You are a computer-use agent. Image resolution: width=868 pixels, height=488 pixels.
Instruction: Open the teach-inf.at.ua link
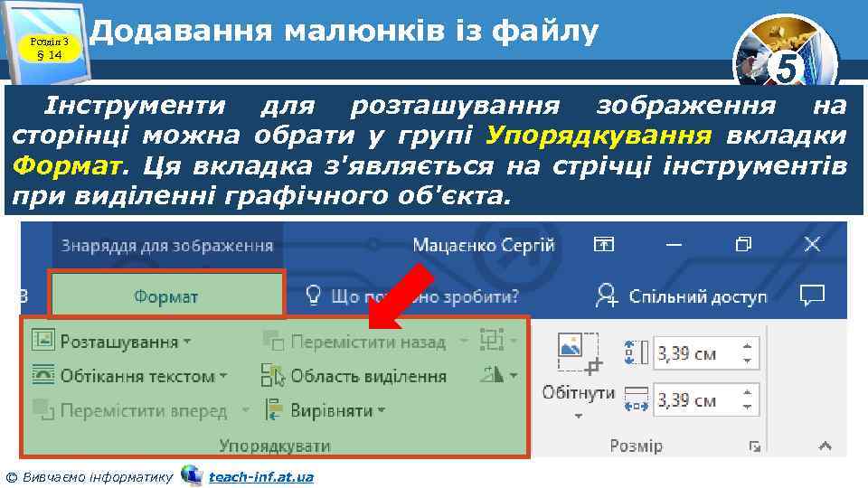click(x=261, y=477)
